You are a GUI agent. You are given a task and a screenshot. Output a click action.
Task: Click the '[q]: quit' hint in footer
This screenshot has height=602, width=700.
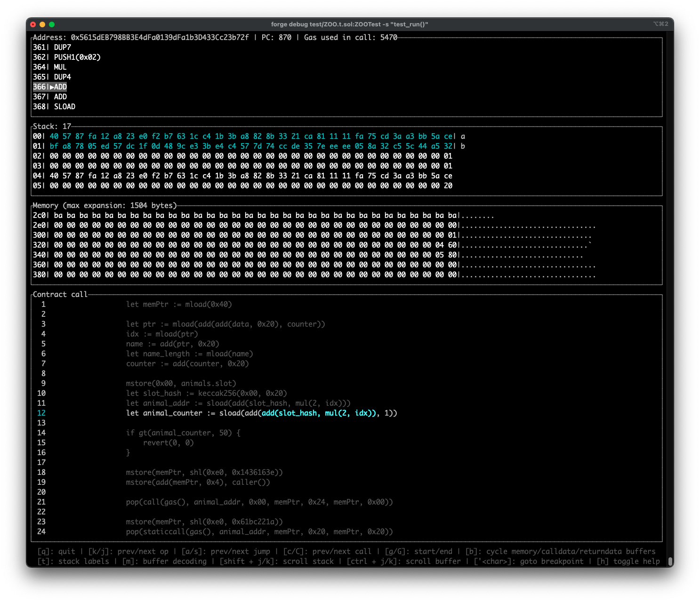(56, 552)
